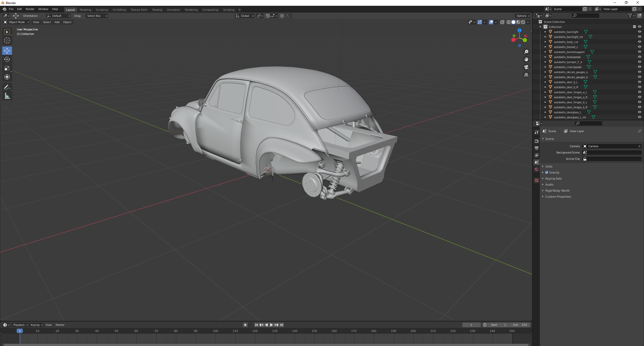Select the Scale tool
The height and width of the screenshot is (346, 644).
(7, 68)
